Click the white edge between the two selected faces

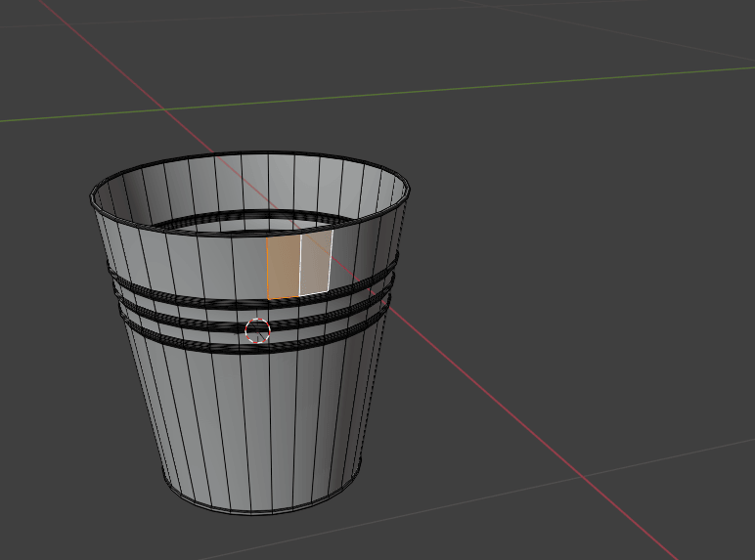(x=299, y=264)
